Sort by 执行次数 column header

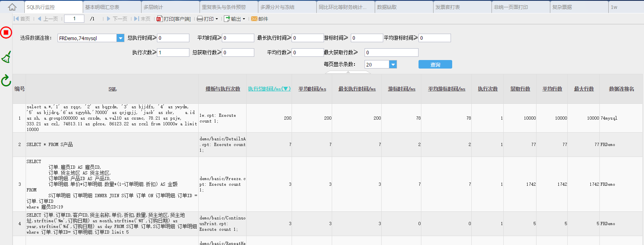[487, 89]
